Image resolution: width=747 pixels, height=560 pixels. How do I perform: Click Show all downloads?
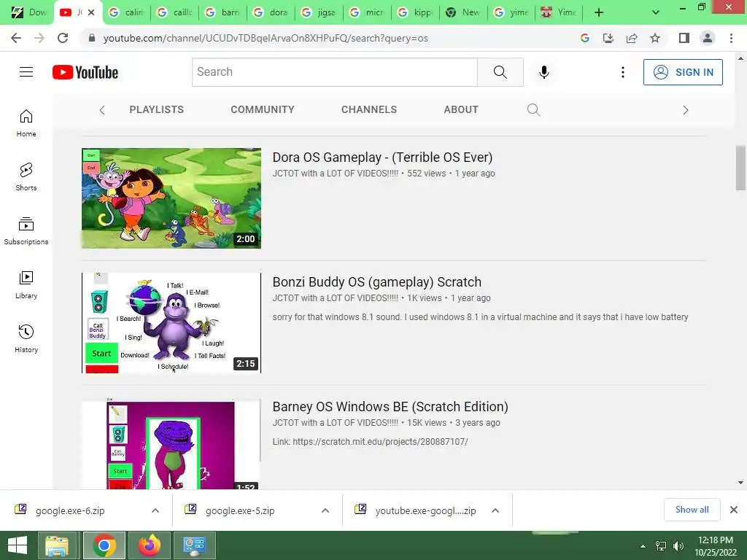[x=692, y=510]
